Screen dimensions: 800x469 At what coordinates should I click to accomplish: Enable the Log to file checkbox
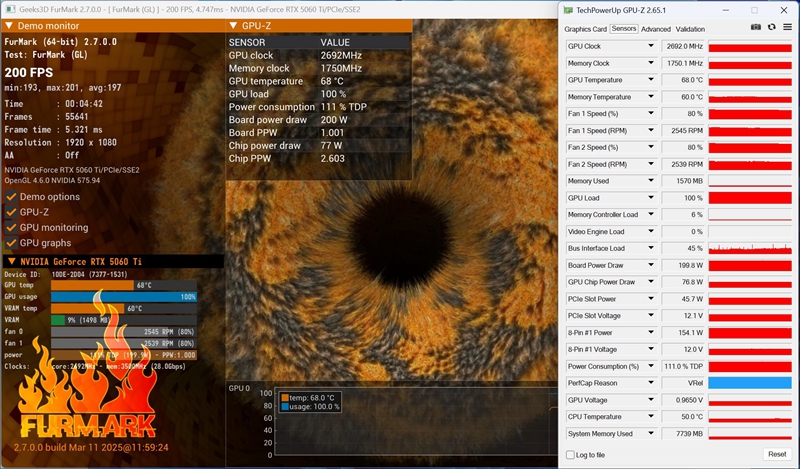pos(570,455)
